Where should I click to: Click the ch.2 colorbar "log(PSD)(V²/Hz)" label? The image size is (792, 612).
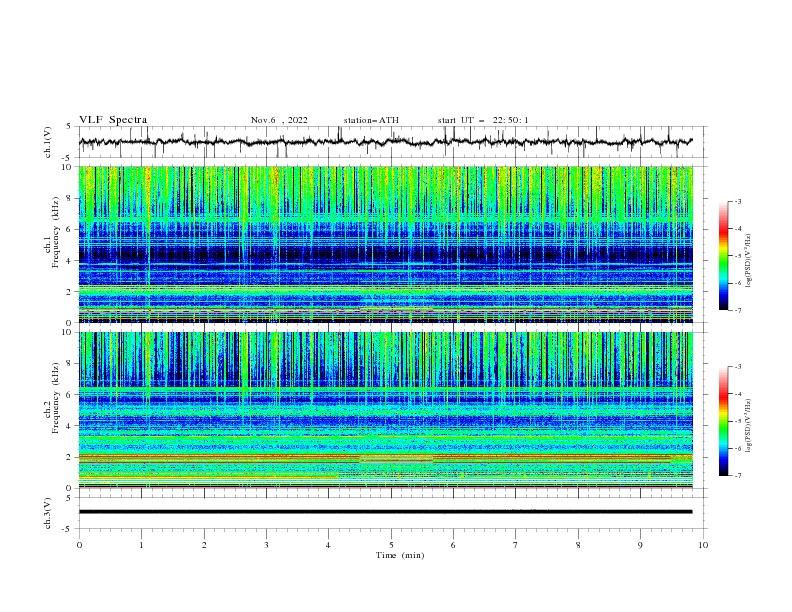[x=748, y=426]
